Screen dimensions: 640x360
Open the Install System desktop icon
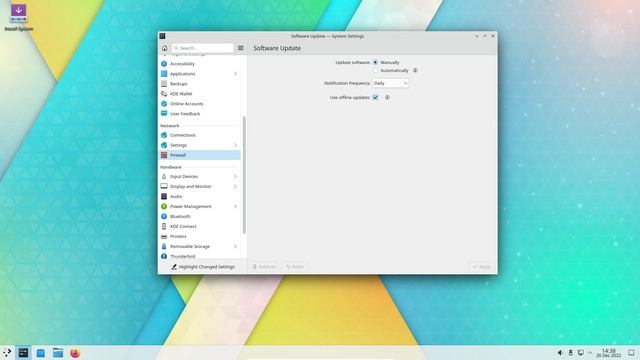pyautogui.click(x=18, y=18)
